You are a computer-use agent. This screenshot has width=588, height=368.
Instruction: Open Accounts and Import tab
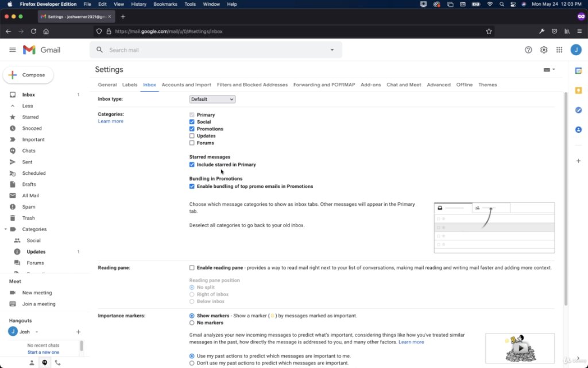tap(187, 85)
